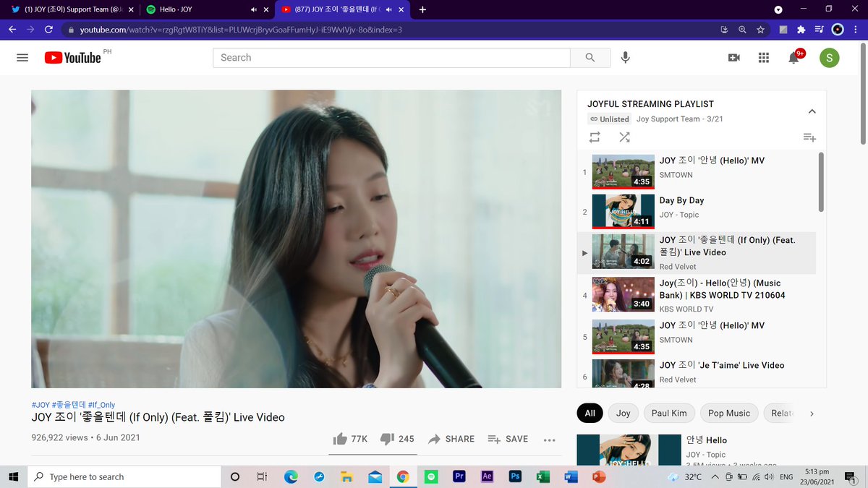868x488 pixels.
Task: Play the Music Bank KBS WORLD video
Action: pyautogui.click(x=697, y=294)
